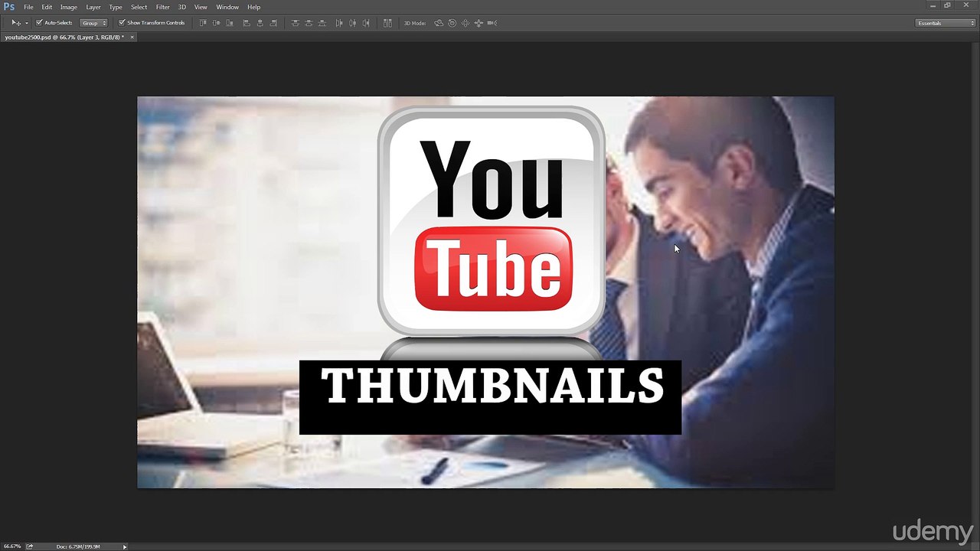Image resolution: width=980 pixels, height=551 pixels.
Task: Align left edges of layers
Action: [247, 23]
